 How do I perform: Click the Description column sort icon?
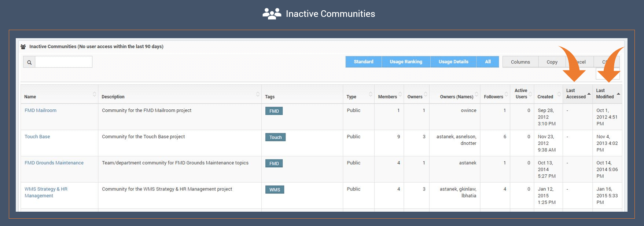pos(258,94)
